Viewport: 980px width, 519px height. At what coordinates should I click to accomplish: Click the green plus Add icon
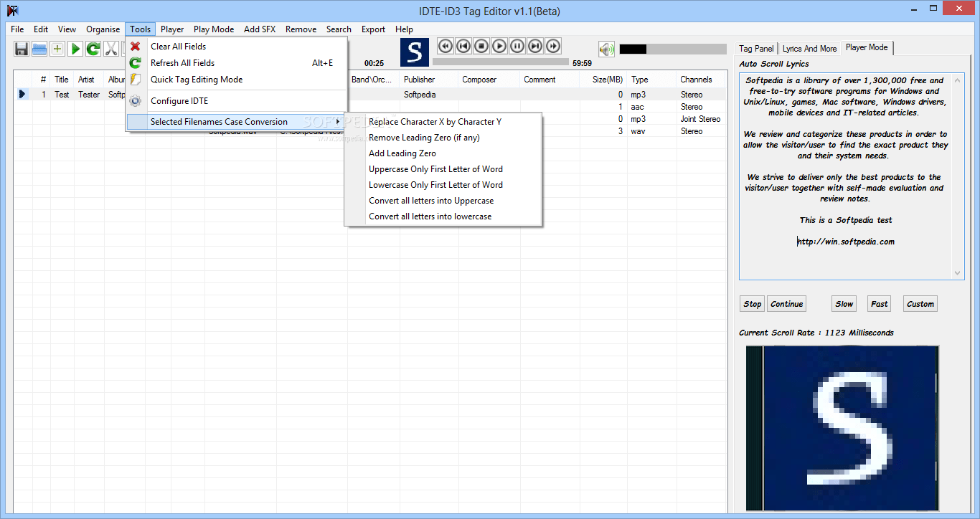(x=57, y=49)
